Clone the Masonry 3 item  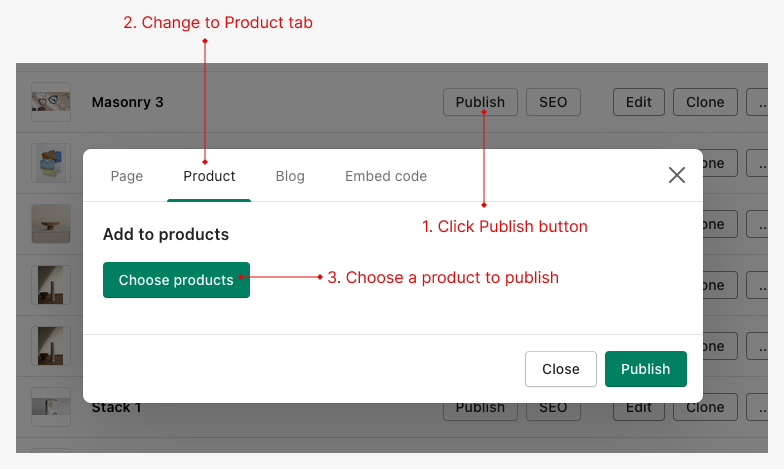coord(705,102)
